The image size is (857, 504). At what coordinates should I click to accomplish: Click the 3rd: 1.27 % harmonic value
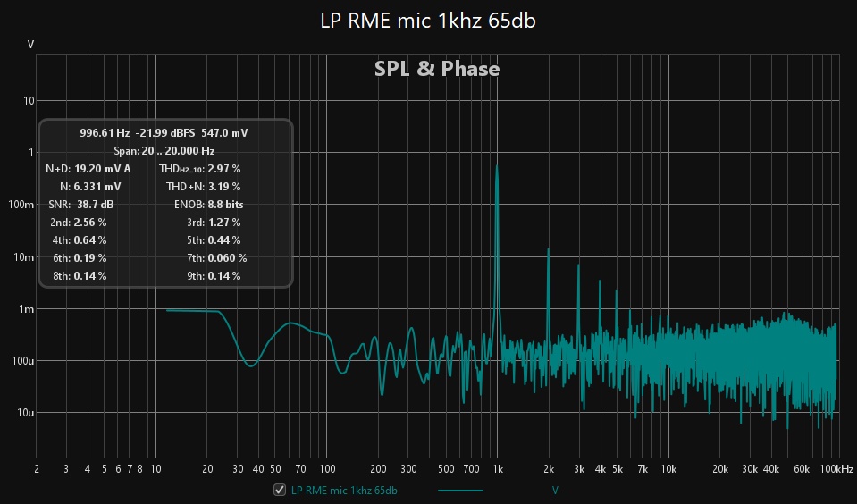(214, 223)
